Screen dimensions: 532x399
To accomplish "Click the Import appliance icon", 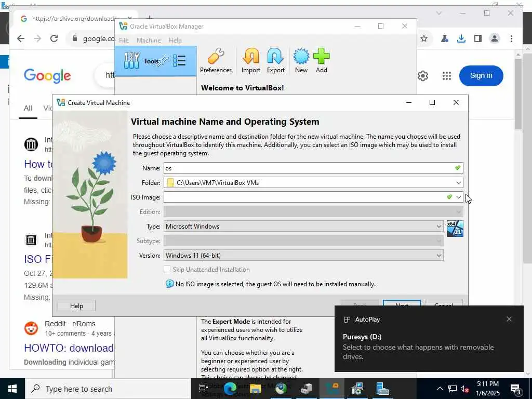I will point(251,61).
